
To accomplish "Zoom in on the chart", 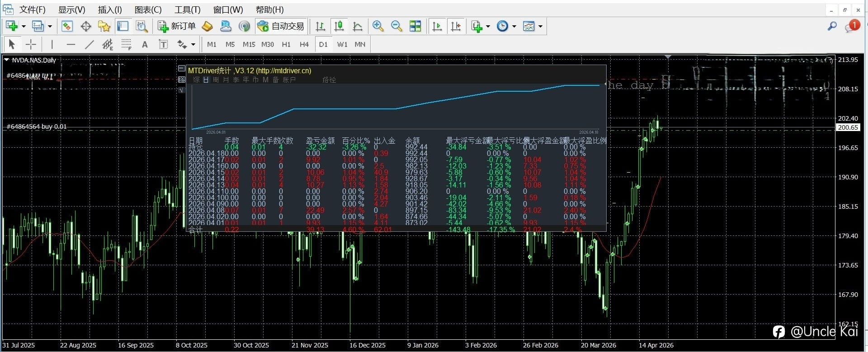I will click(378, 26).
